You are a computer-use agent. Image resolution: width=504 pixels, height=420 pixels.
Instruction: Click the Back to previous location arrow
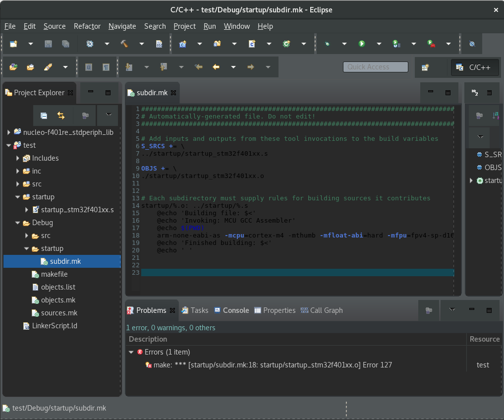pos(216,67)
